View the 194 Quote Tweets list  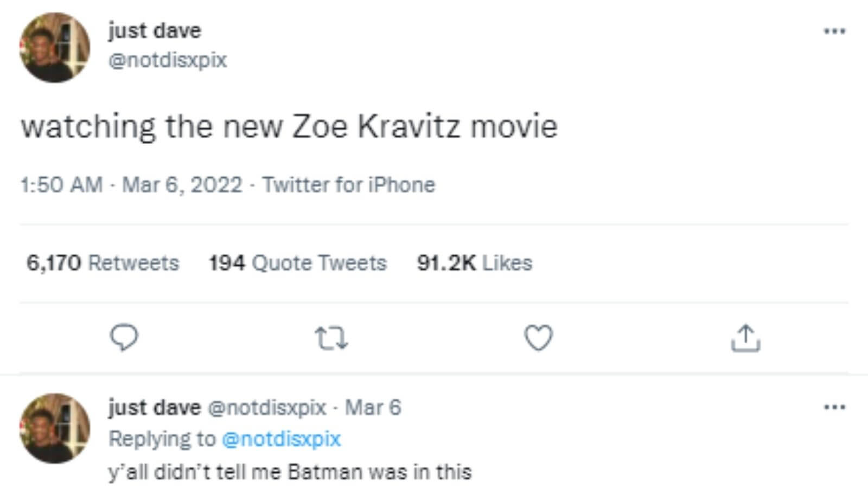[x=298, y=263]
